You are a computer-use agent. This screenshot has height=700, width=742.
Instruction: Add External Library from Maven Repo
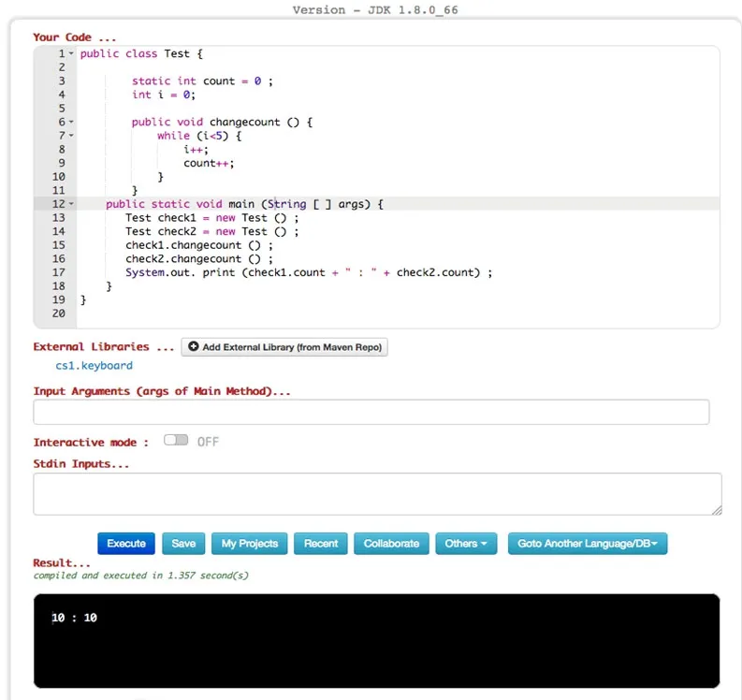tap(284, 347)
